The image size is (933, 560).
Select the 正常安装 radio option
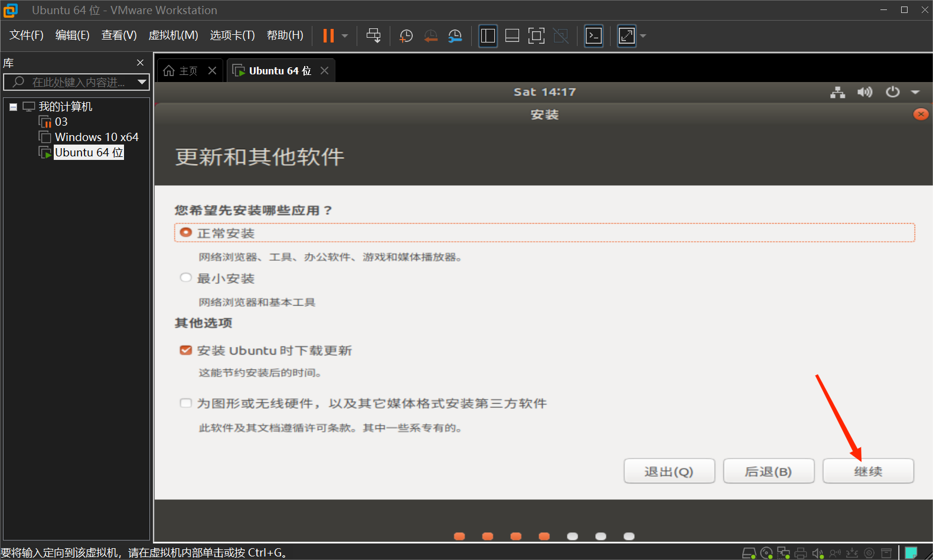click(x=186, y=232)
